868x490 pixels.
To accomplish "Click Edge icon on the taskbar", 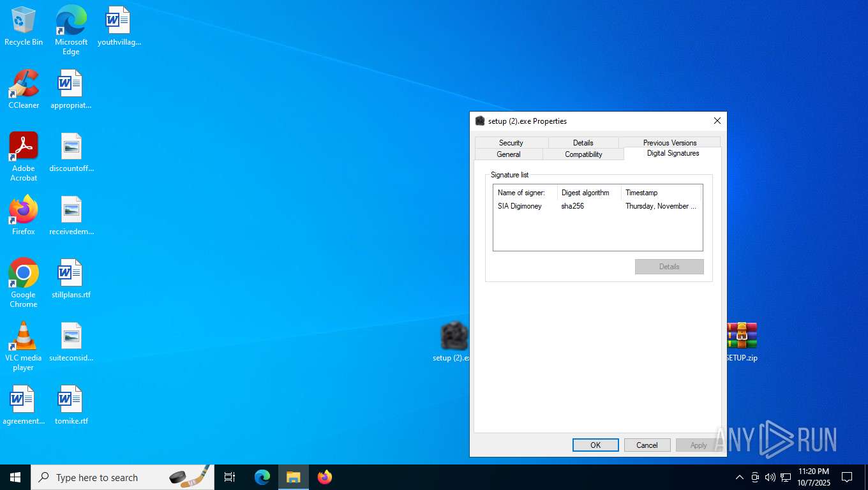I will coord(262,477).
